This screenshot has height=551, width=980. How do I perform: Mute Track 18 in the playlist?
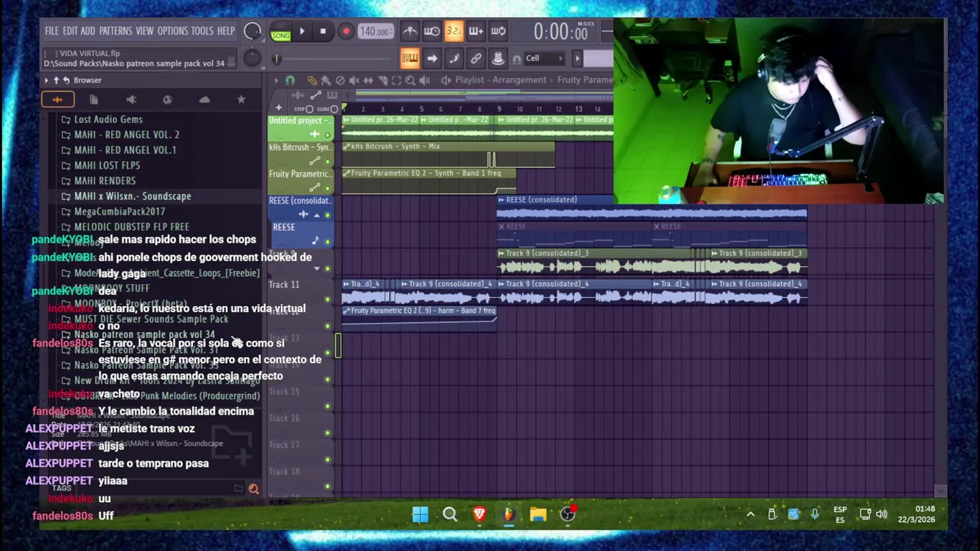(328, 486)
